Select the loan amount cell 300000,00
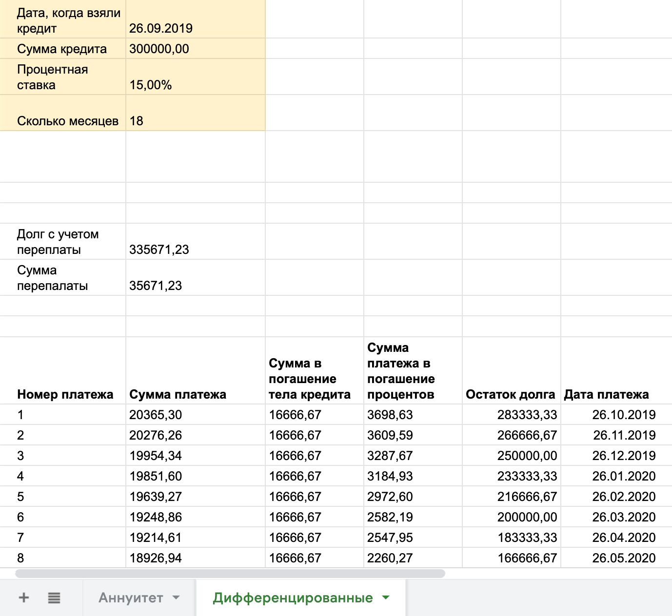This screenshot has height=616, width=672. coord(196,49)
